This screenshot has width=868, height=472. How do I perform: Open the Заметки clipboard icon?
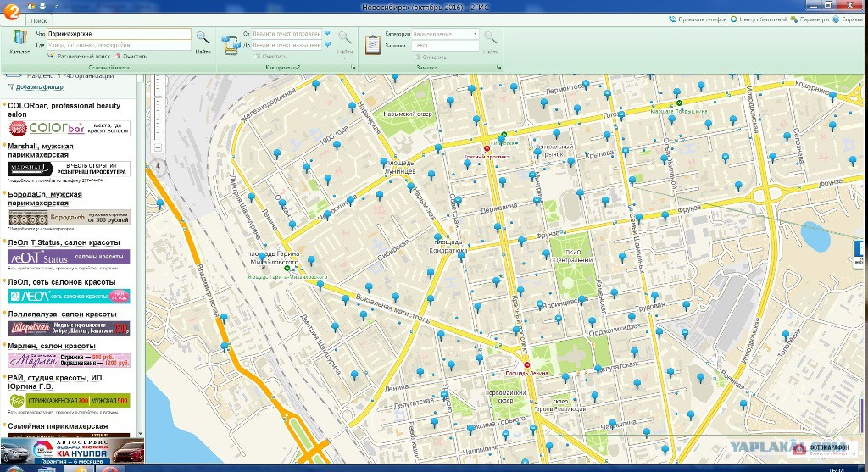[373, 44]
